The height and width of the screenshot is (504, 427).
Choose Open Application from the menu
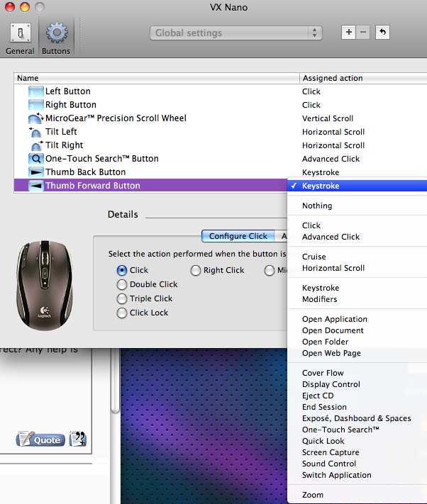click(357, 319)
